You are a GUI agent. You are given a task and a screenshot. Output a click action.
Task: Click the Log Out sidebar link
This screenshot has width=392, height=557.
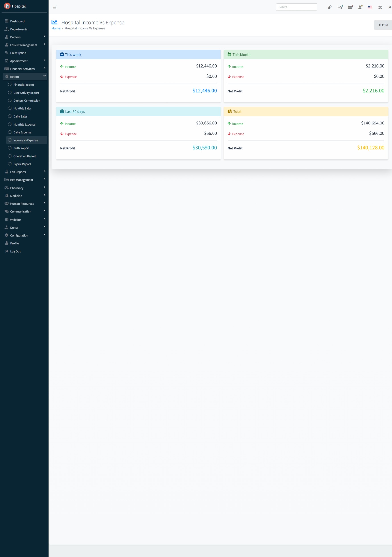tap(25, 251)
